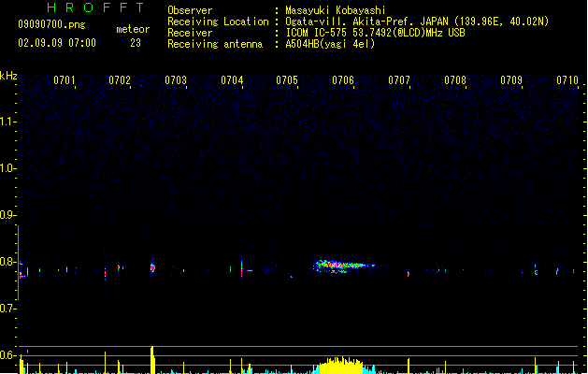Click the 'Receiving antenna' label
This screenshot has height=374, width=588.
click(215, 44)
